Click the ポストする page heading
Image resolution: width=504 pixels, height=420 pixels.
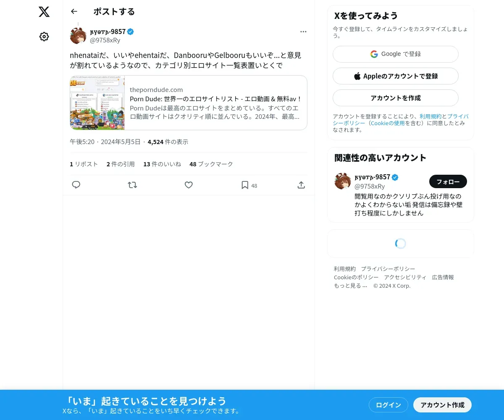114,12
